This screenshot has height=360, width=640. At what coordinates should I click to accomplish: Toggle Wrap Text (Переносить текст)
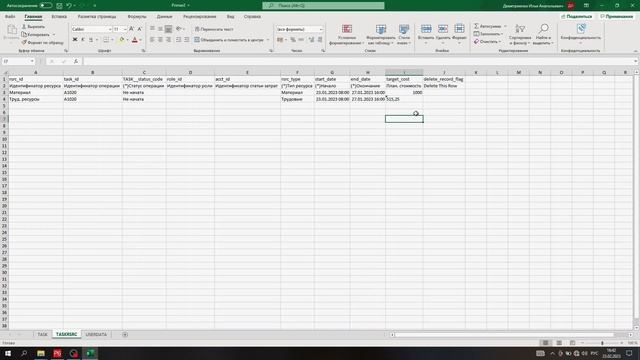[214, 29]
